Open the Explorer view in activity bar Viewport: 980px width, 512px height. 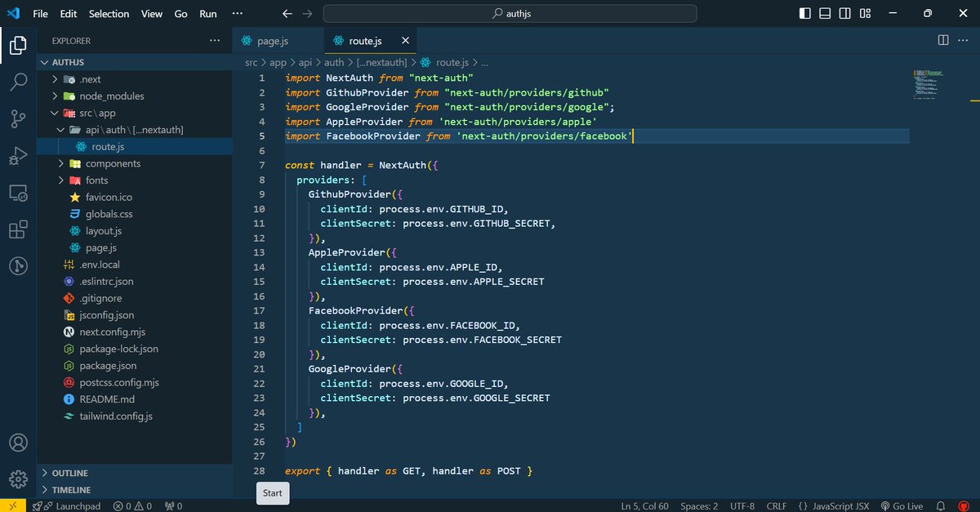(x=18, y=44)
